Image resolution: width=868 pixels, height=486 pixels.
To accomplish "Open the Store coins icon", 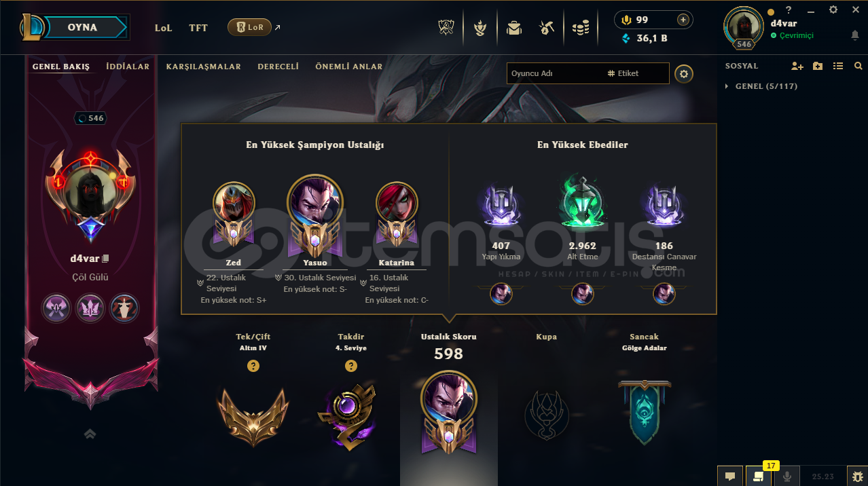I will coord(581,28).
